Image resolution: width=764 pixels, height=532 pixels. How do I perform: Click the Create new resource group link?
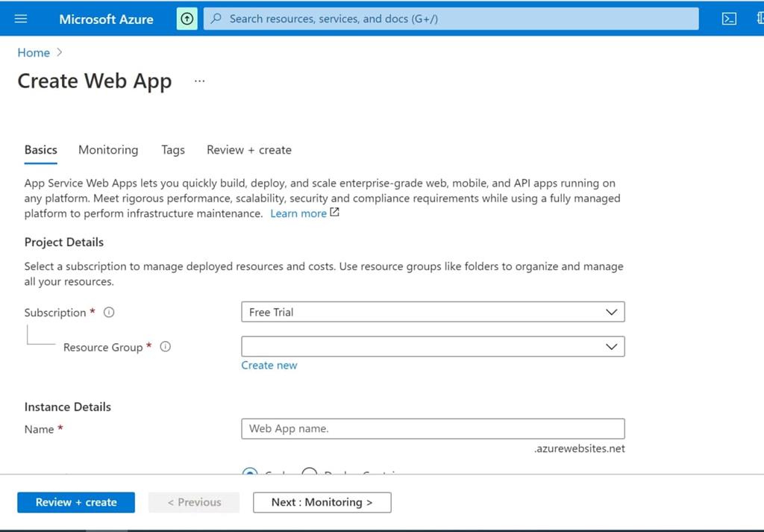coord(269,366)
